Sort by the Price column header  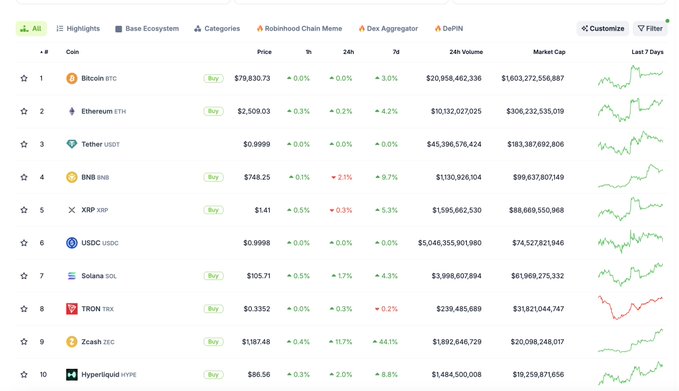[x=264, y=52]
